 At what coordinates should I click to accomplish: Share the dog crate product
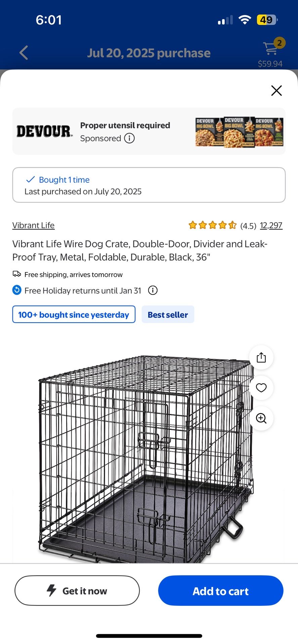261,357
